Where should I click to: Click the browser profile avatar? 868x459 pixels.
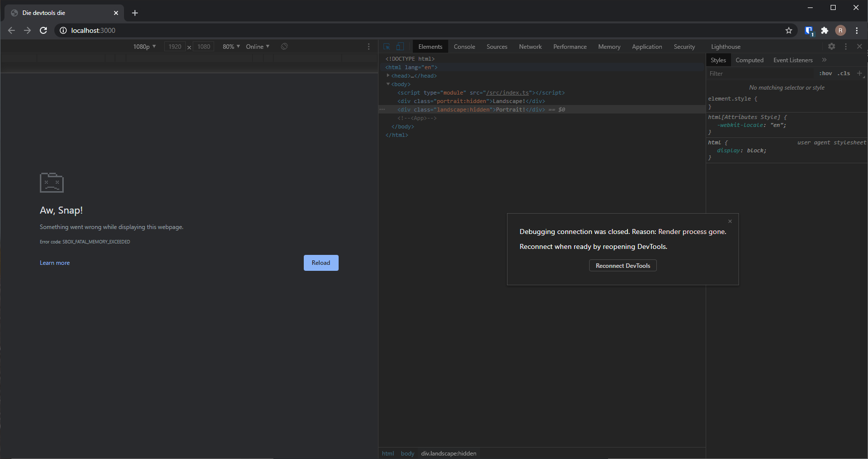[x=841, y=30]
